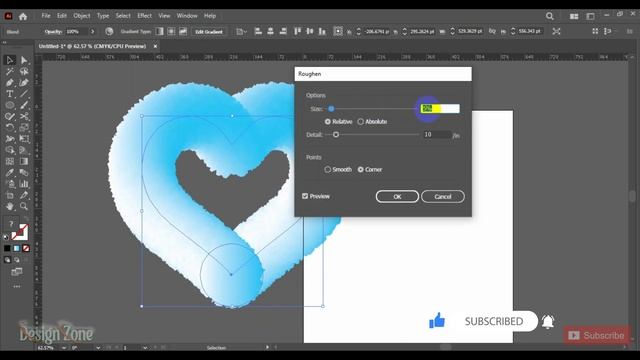The width and height of the screenshot is (640, 360).
Task: Choose the Column Graph tool
Action: point(24,184)
